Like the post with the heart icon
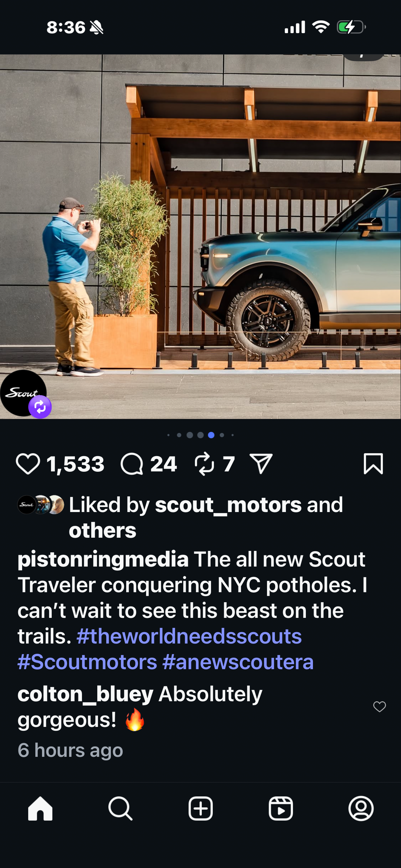The height and width of the screenshot is (868, 401). pyautogui.click(x=28, y=464)
